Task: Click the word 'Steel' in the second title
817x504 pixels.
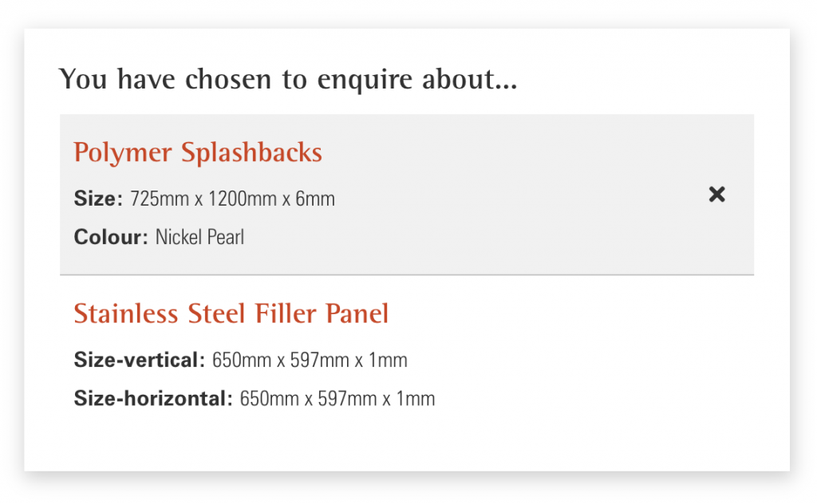Action: pos(218,313)
